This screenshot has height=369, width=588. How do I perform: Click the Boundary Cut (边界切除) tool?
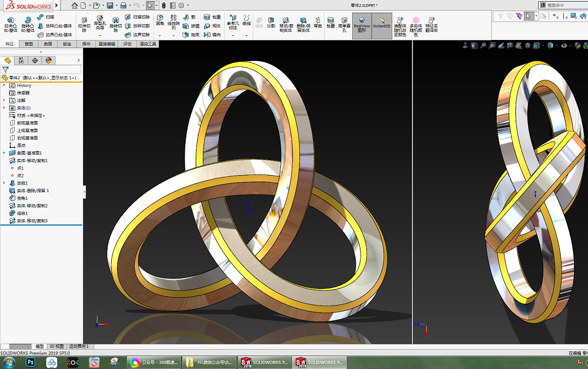click(137, 35)
